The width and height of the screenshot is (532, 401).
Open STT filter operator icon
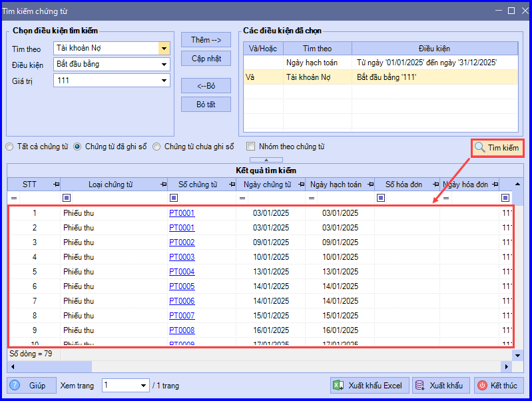(14, 198)
